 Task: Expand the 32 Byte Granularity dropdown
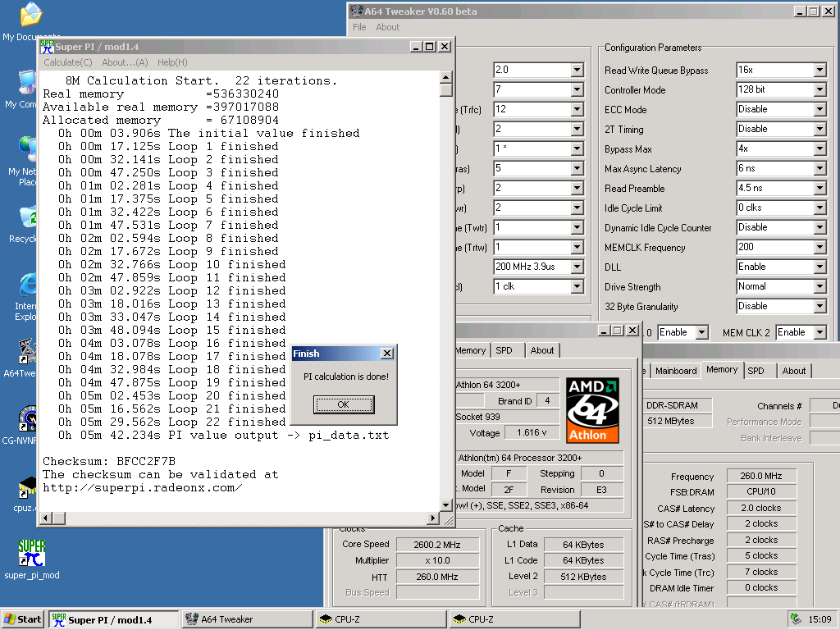point(819,307)
